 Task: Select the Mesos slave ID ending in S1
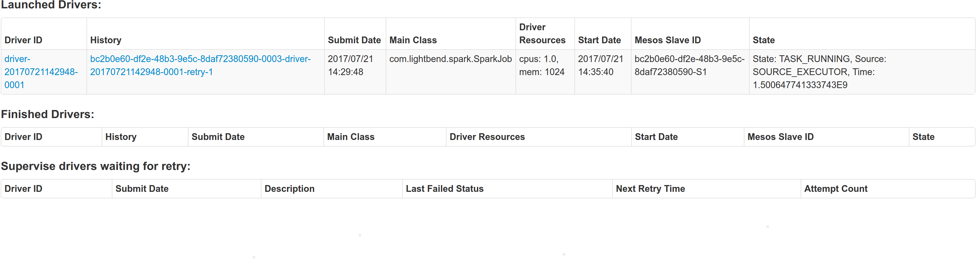[689, 65]
